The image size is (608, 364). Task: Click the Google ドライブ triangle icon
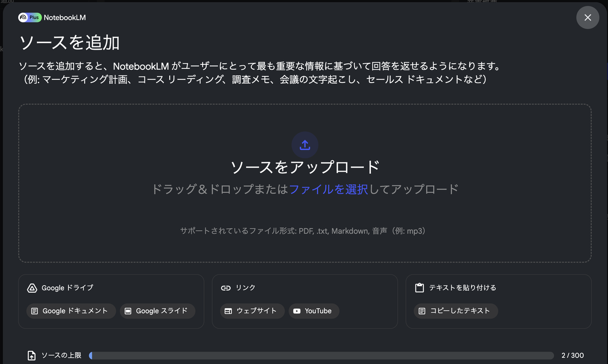coord(32,288)
